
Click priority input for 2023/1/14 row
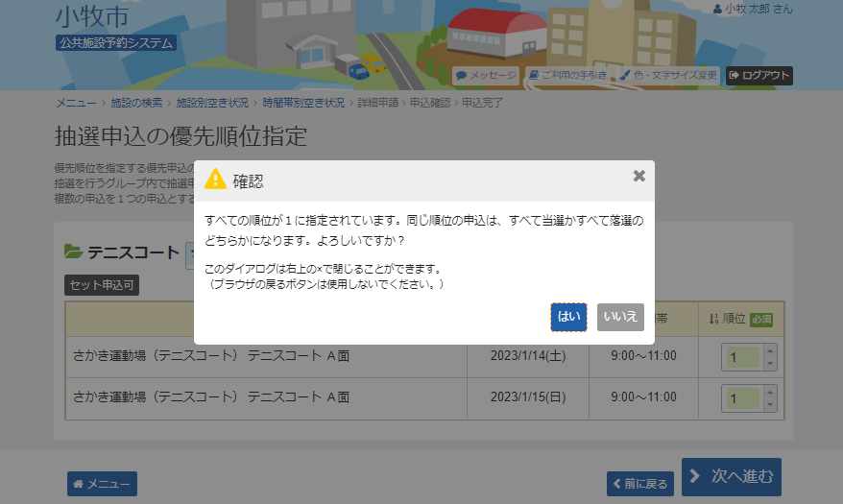click(742, 357)
